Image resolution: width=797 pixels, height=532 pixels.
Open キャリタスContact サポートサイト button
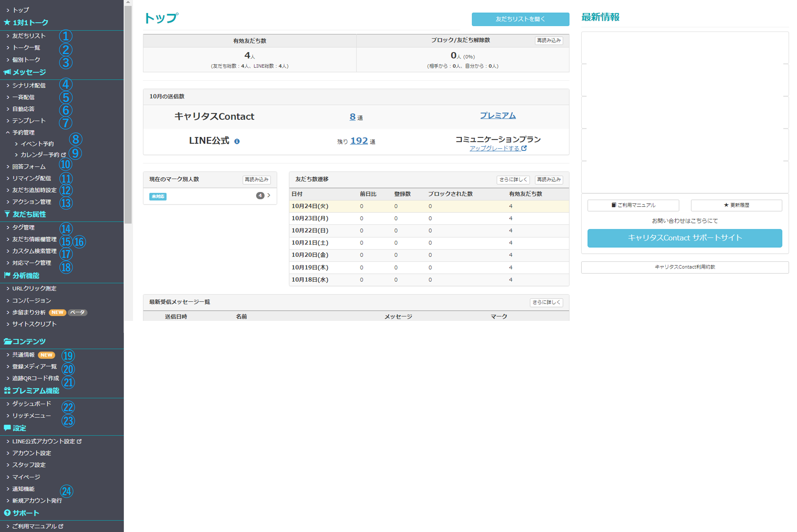pyautogui.click(x=685, y=238)
